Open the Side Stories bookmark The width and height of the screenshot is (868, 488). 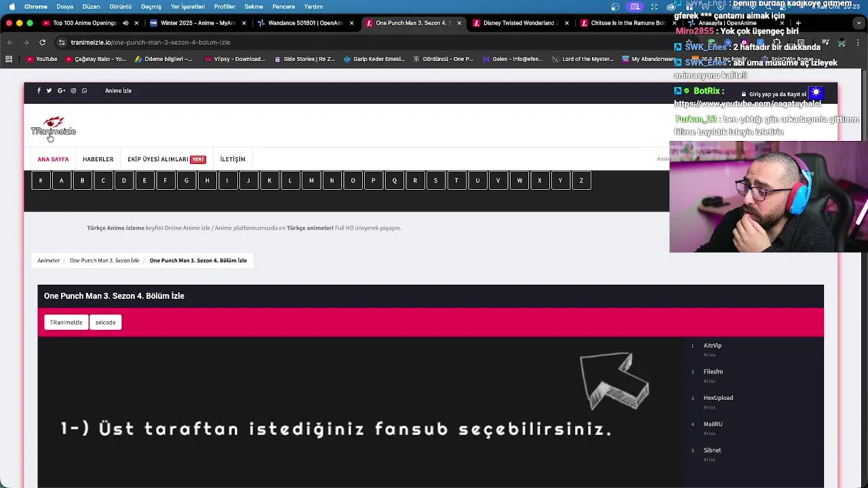304,59
